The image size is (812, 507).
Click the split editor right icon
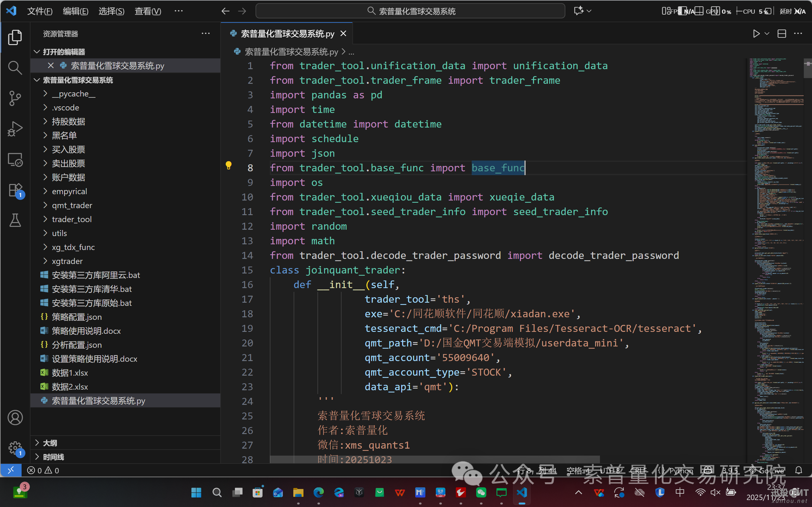(x=782, y=34)
